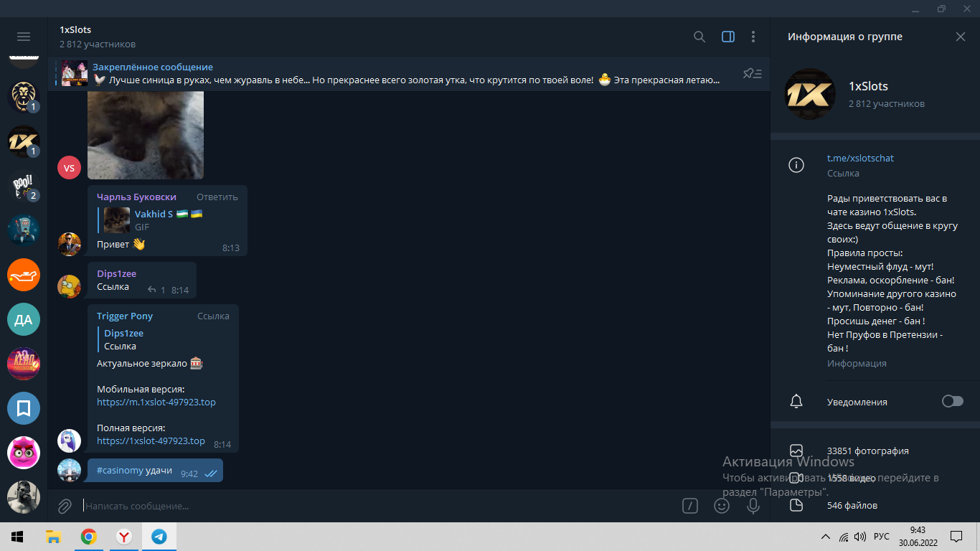Screen dimensions: 980x551
Task: Open lion avatar chat with 1 unread
Action: [x=24, y=96]
